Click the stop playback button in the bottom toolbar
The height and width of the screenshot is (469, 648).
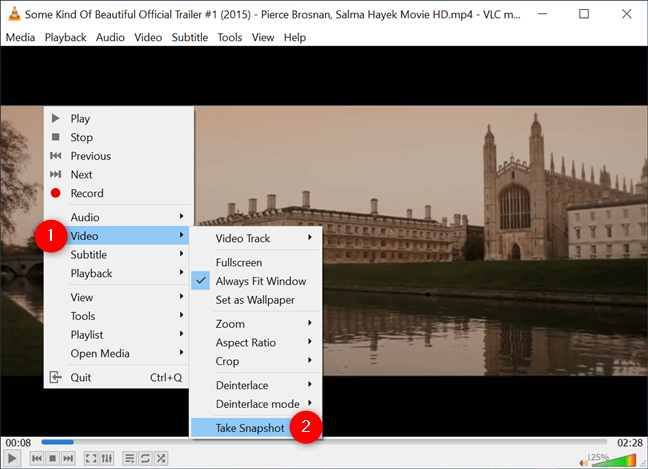point(52,458)
